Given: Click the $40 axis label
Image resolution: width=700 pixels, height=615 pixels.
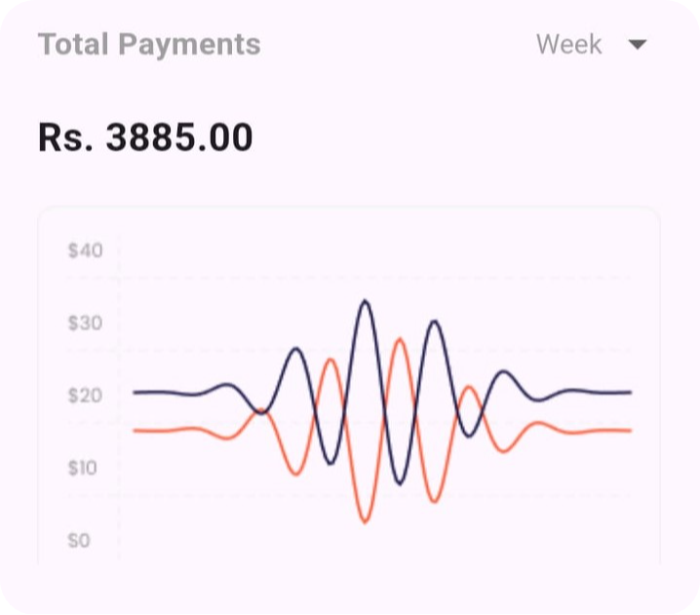Looking at the screenshot, I should pyautogui.click(x=85, y=250).
